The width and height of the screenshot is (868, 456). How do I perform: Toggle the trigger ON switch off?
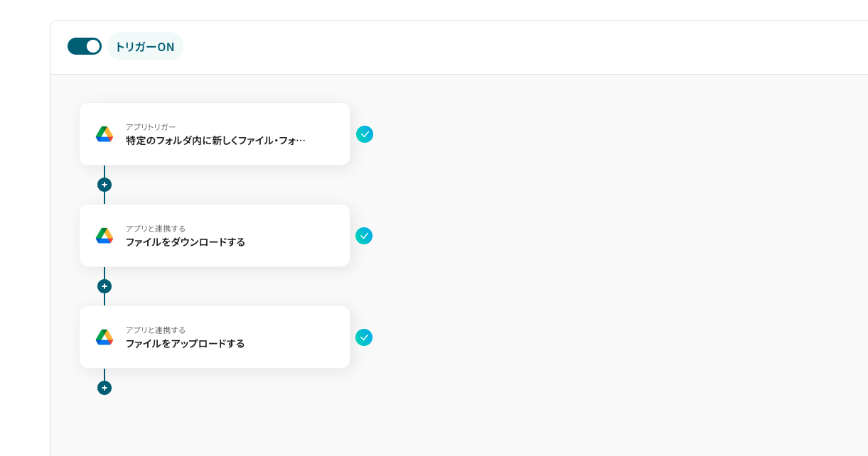click(85, 46)
